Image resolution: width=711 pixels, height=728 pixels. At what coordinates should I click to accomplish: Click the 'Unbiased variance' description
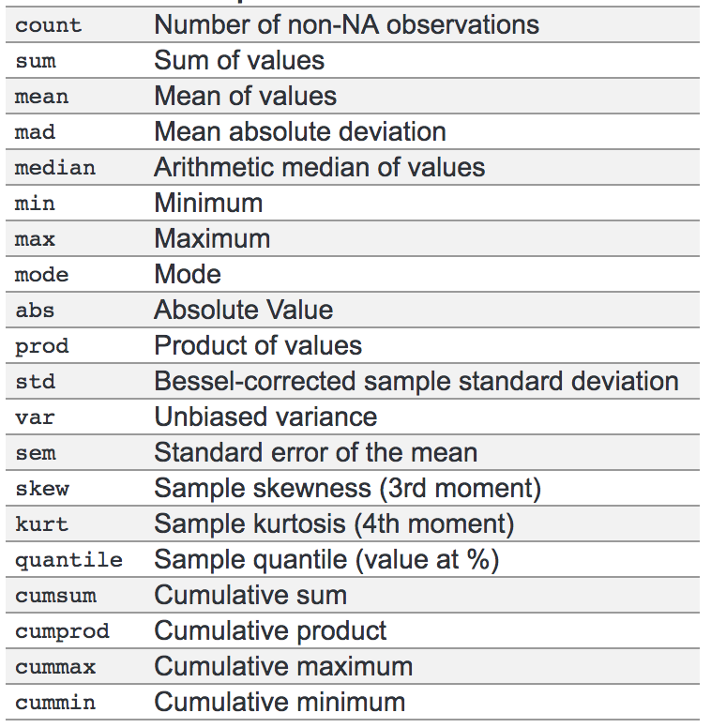265,417
